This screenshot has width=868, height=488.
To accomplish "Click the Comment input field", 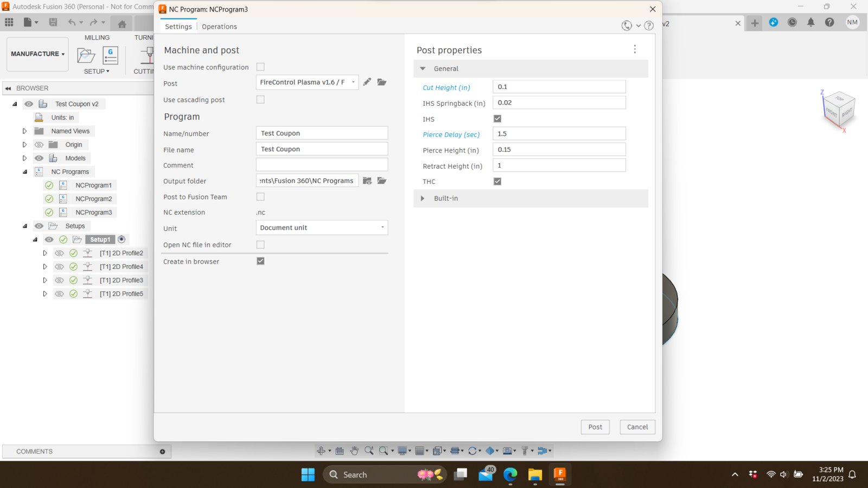I will click(322, 165).
